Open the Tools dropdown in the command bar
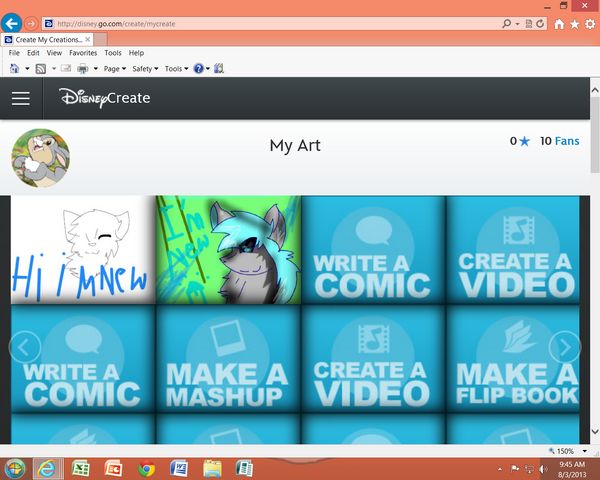The height and width of the screenshot is (480, 600). [176, 69]
